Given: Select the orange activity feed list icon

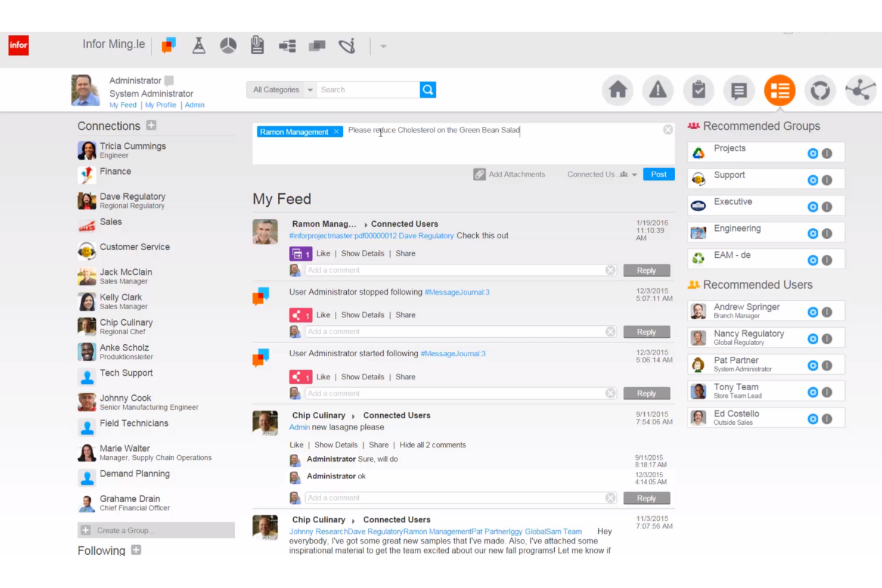Looking at the screenshot, I should 779,91.
